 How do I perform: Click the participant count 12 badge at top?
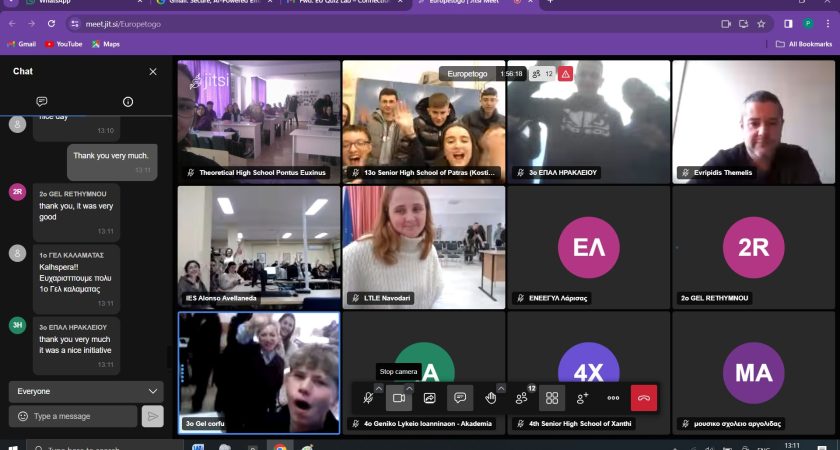pos(542,74)
